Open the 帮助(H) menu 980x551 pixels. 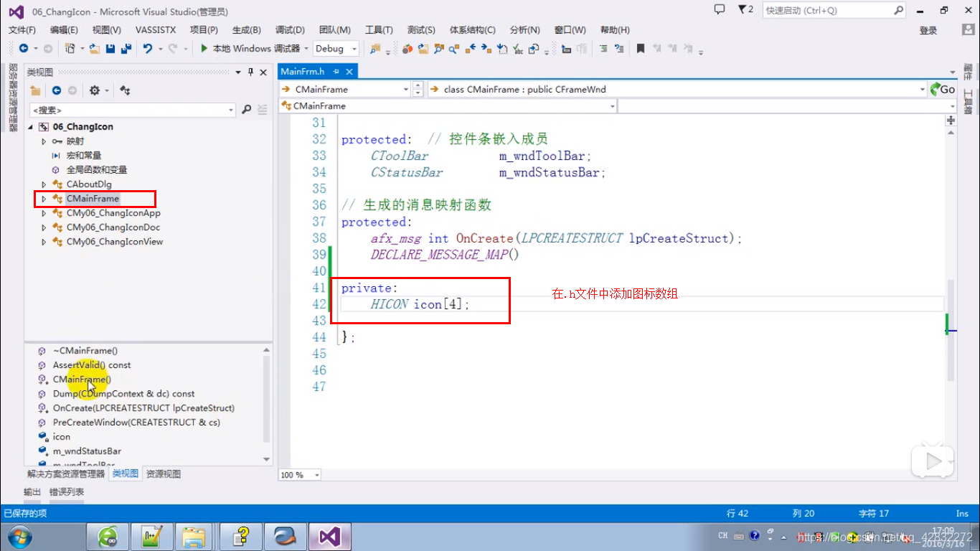click(x=615, y=30)
